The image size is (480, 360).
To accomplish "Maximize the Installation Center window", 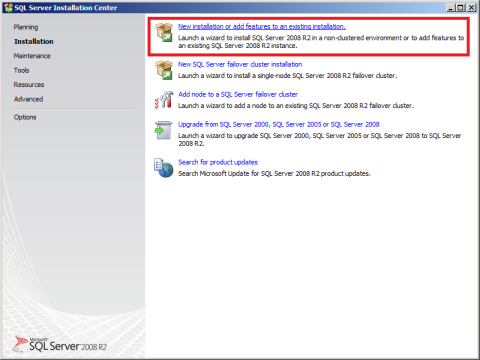I will [x=461, y=7].
